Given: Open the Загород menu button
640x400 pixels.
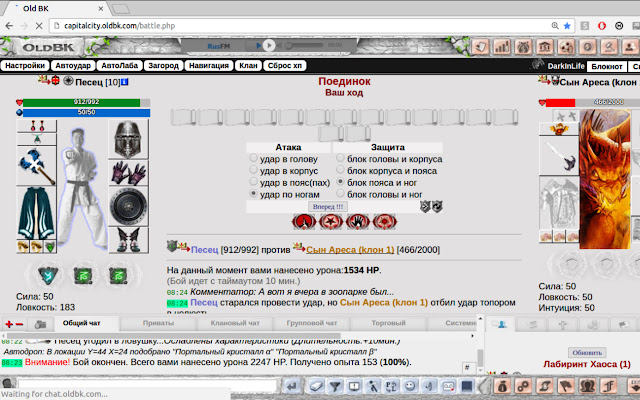Looking at the screenshot, I should pyautogui.click(x=163, y=66).
